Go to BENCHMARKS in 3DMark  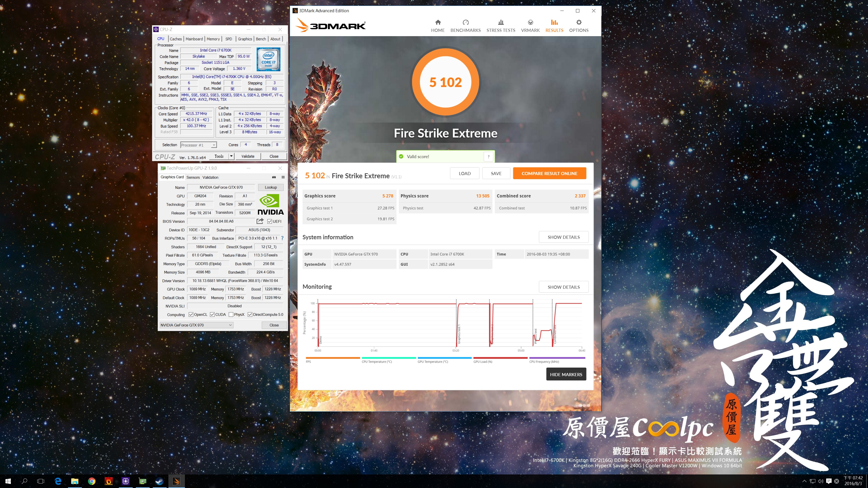tap(465, 26)
